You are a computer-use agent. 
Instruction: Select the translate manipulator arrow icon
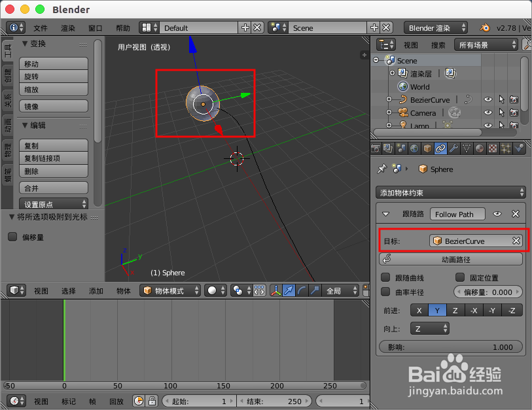click(289, 290)
